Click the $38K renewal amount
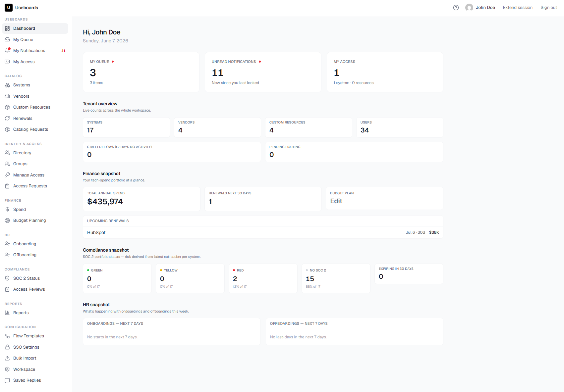 [x=434, y=232]
